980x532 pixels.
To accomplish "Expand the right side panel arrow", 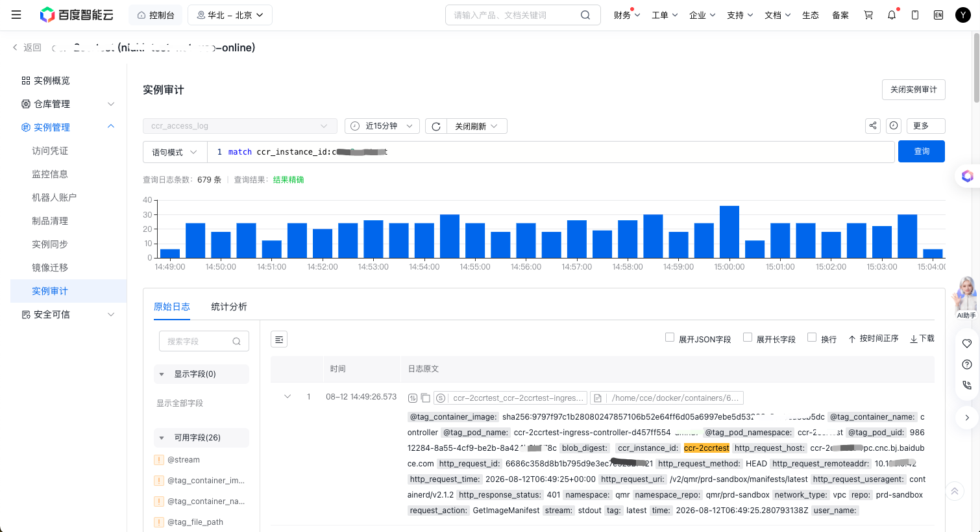I will tap(967, 418).
